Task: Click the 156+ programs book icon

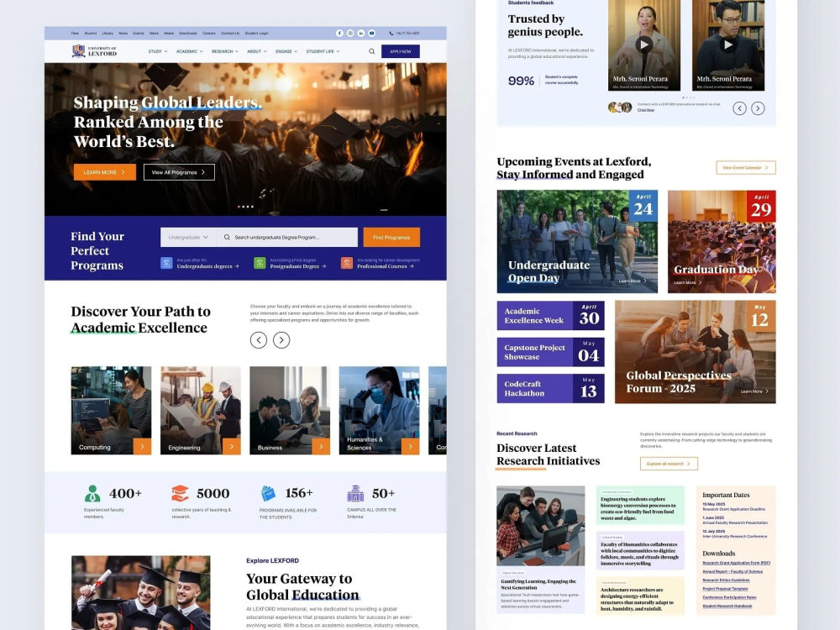Action: pyautogui.click(x=268, y=493)
